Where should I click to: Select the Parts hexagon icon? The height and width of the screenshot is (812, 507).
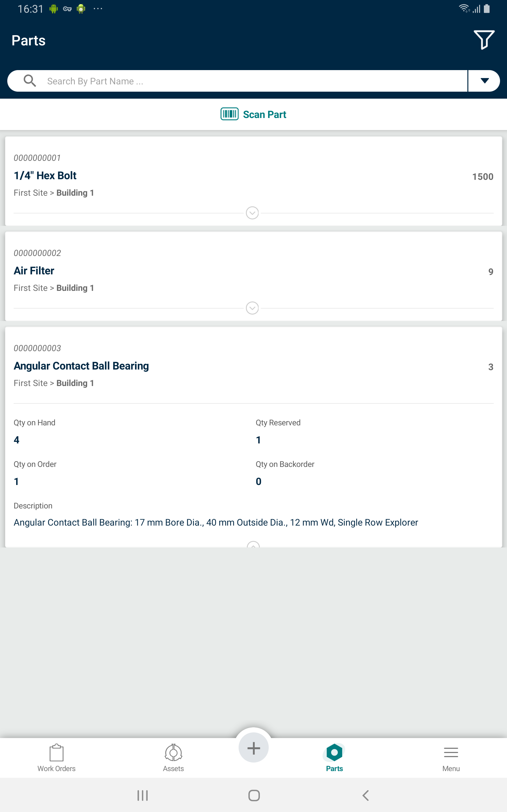334,753
